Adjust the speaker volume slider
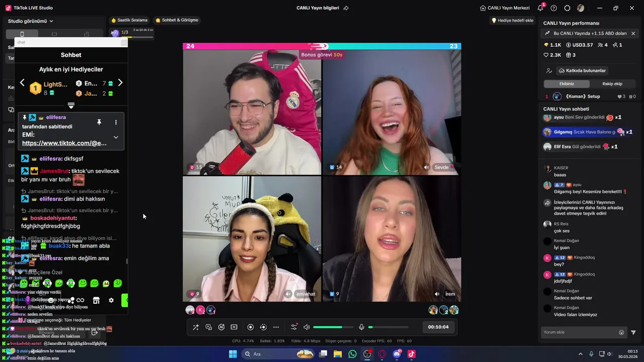Screen dimensions: 644x362 [x=333, y=327]
